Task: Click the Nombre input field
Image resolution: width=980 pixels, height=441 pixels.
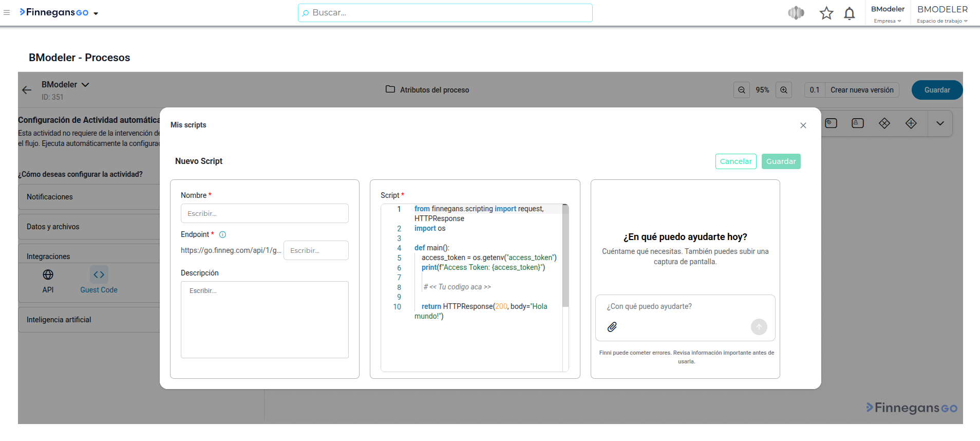Action: (265, 213)
